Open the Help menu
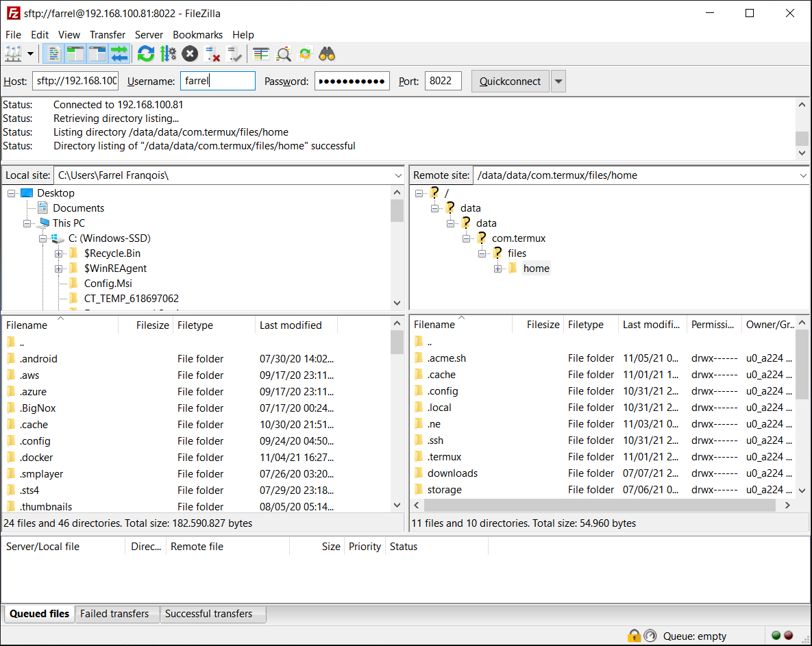812x646 pixels. 243,35
